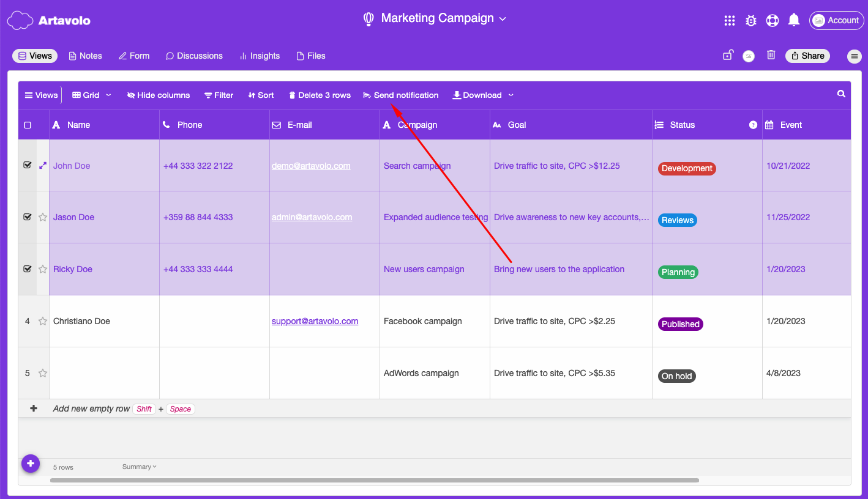This screenshot has height=499, width=868.
Task: Click the Goal column header
Action: 571,125
